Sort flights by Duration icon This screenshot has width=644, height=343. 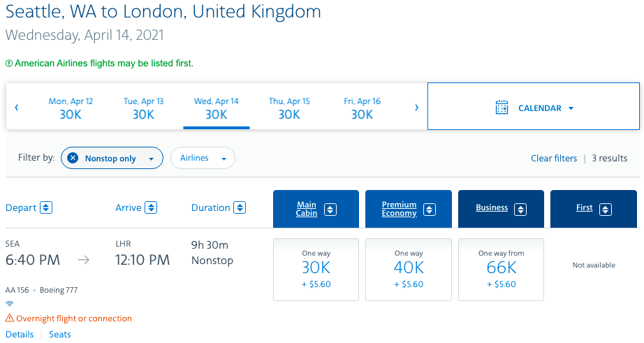pyautogui.click(x=240, y=207)
